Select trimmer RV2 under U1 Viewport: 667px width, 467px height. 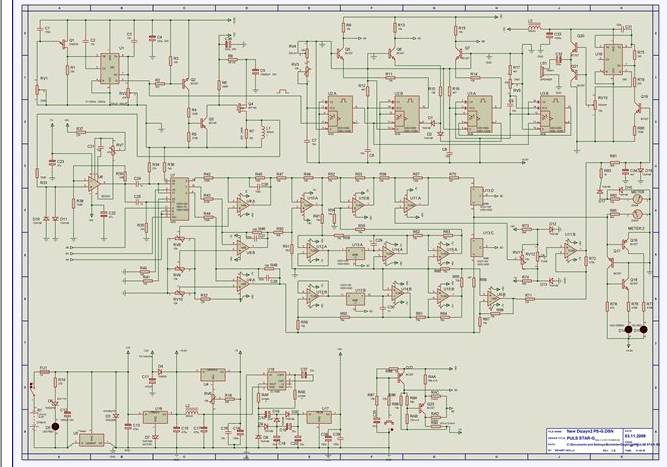[128, 94]
